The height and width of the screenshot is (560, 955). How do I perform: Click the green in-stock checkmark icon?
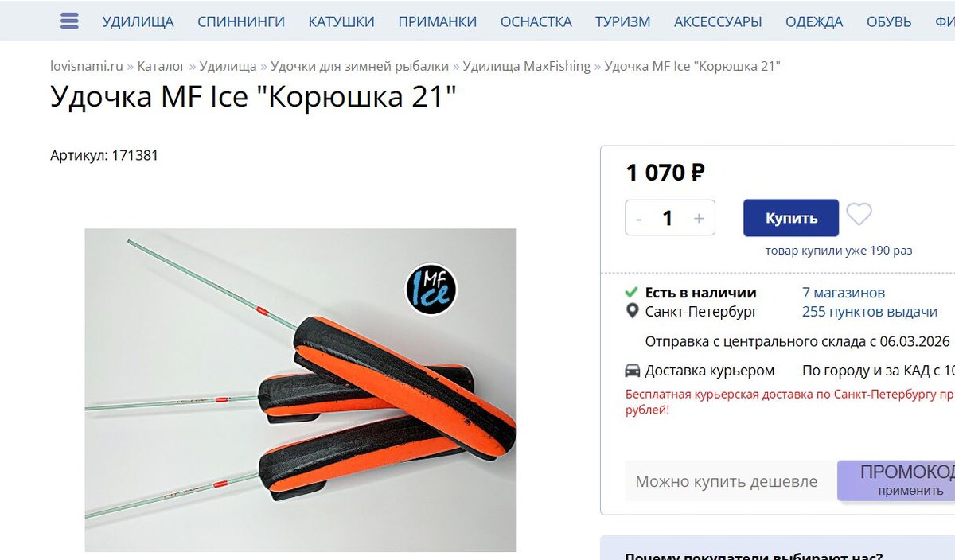coord(632,292)
